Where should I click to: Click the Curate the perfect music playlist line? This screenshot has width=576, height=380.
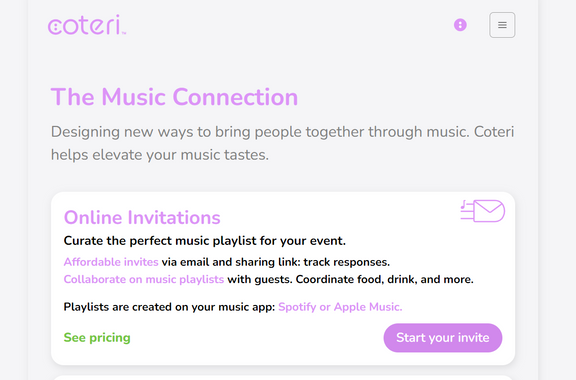pos(205,241)
